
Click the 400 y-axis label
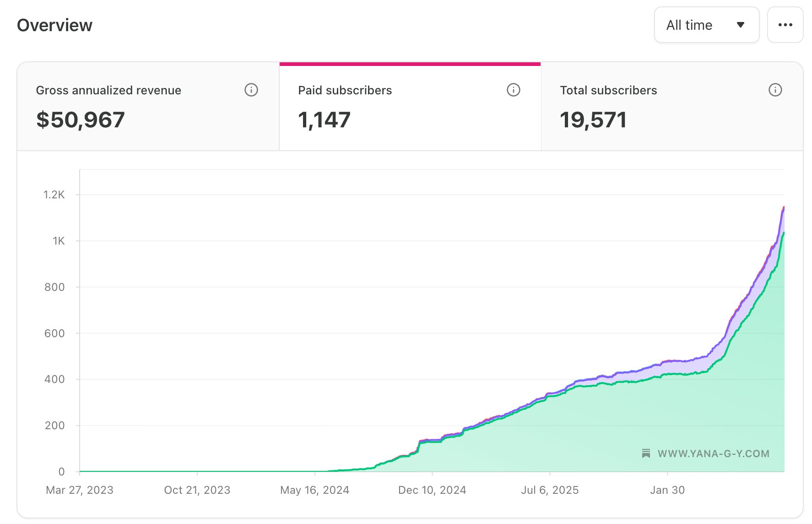[54, 379]
